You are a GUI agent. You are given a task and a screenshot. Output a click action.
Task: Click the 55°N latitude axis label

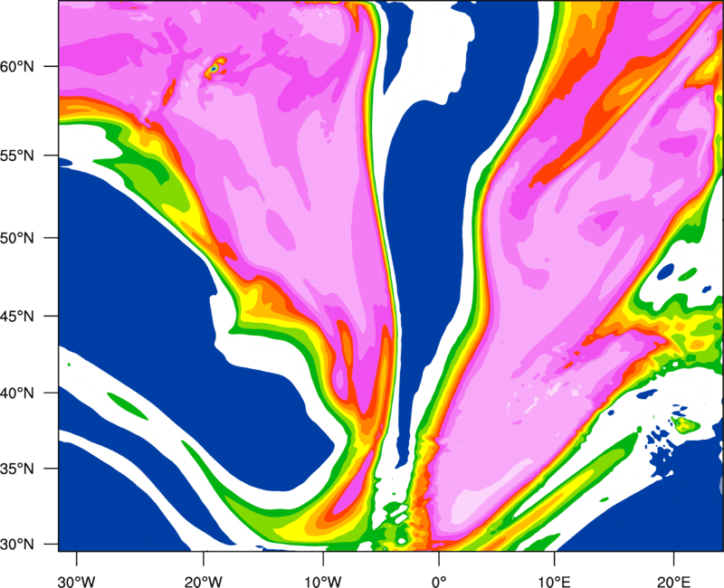(x=17, y=156)
